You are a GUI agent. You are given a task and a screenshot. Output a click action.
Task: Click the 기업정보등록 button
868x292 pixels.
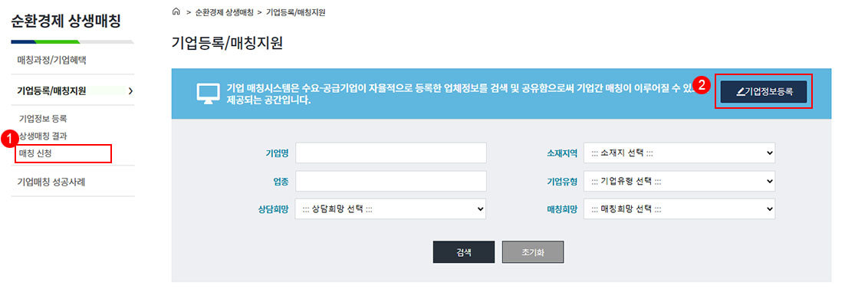tap(764, 93)
